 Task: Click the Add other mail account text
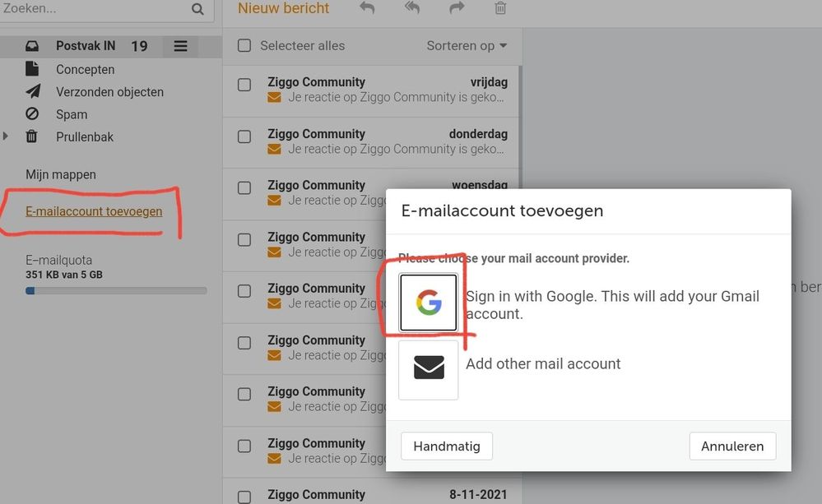tap(543, 363)
